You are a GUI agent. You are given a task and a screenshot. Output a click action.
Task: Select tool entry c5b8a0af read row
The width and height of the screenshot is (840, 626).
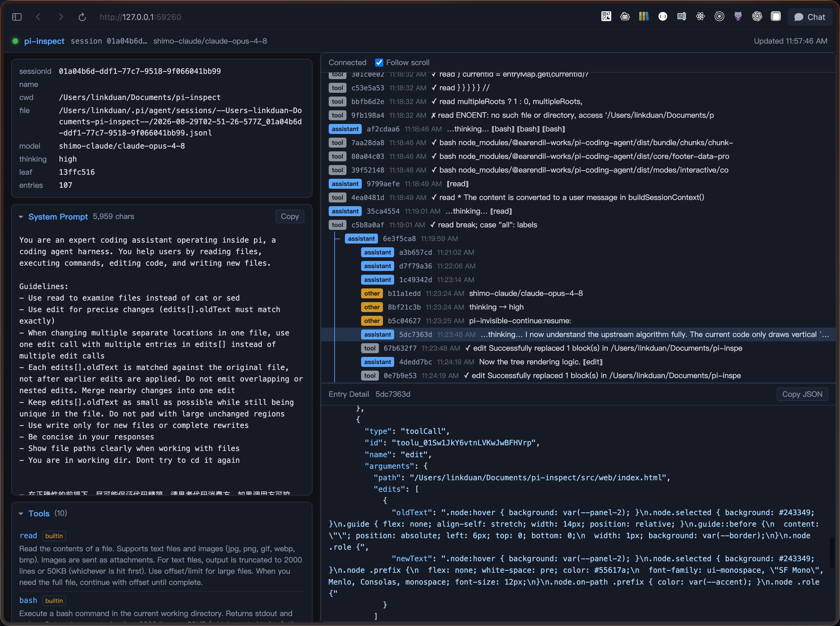click(578, 225)
